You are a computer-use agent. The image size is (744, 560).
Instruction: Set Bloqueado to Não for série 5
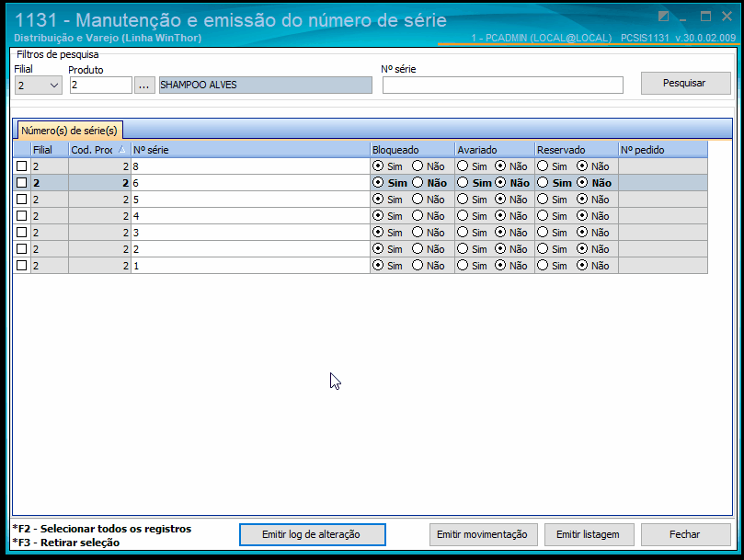pos(418,200)
